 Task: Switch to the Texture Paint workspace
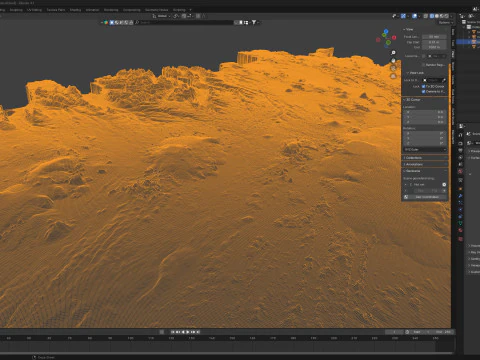[56, 10]
